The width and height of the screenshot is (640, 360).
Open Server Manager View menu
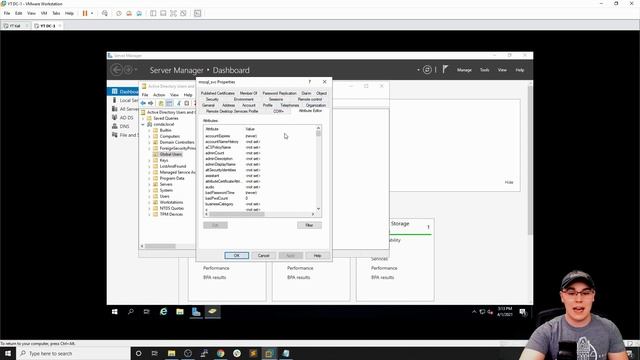[x=502, y=70]
